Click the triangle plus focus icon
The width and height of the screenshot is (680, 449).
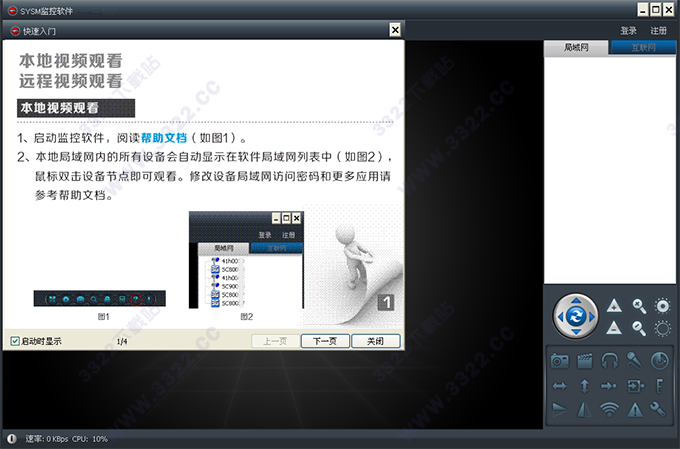tap(614, 306)
